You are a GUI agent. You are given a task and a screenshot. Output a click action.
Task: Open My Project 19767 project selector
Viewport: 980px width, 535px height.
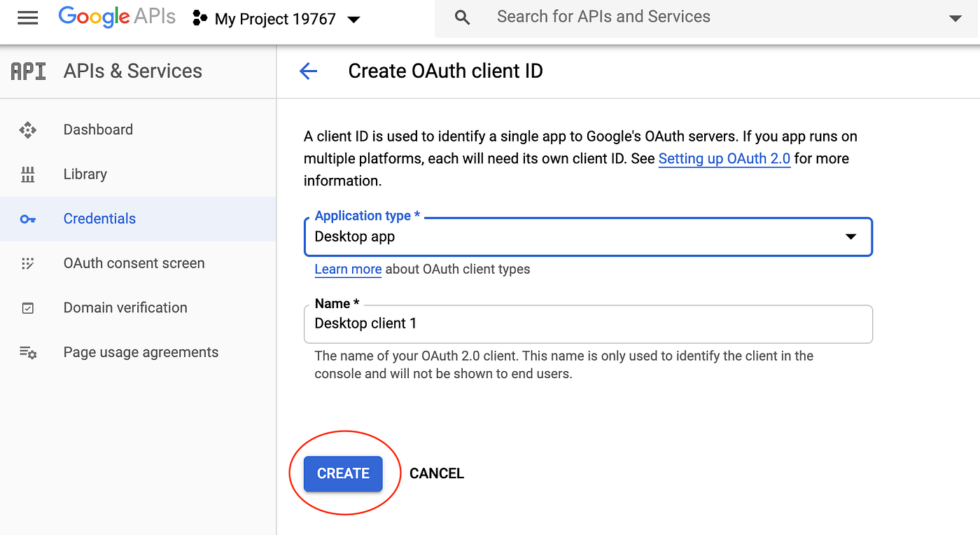coord(276,19)
